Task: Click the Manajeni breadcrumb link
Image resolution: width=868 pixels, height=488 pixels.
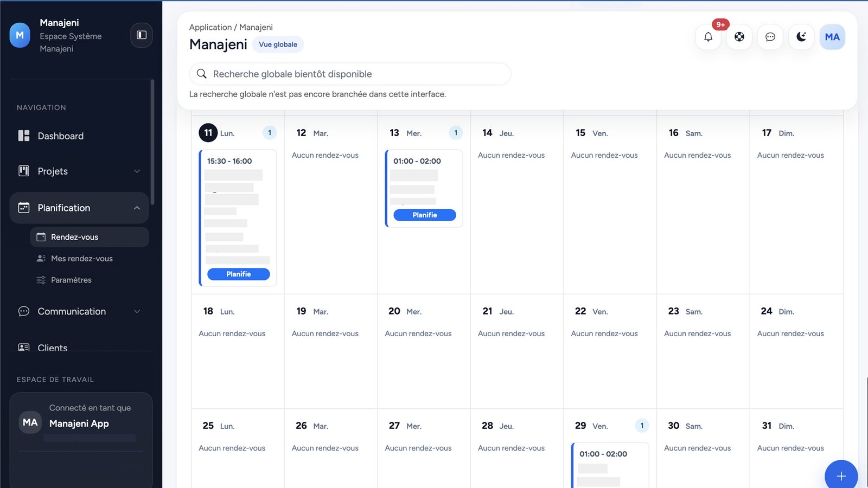Action: tap(256, 27)
